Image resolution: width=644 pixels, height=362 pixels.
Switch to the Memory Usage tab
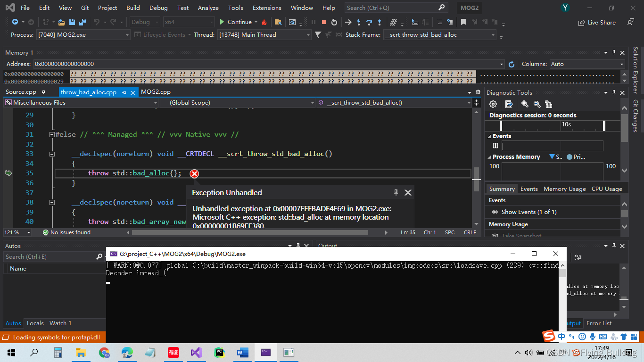pos(564,189)
